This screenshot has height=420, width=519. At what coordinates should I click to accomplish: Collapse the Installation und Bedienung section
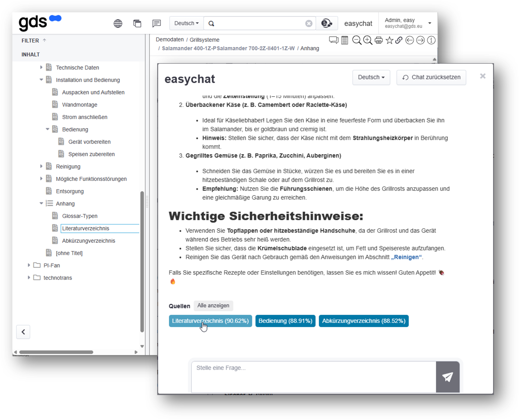[41, 80]
